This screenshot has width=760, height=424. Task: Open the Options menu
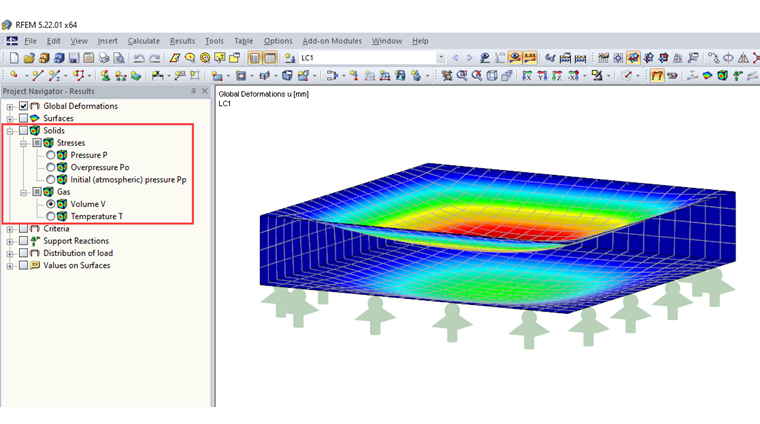click(x=278, y=41)
